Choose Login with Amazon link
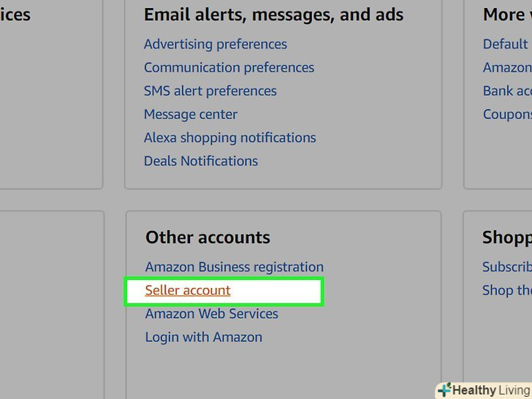The height and width of the screenshot is (399, 532). (x=204, y=338)
